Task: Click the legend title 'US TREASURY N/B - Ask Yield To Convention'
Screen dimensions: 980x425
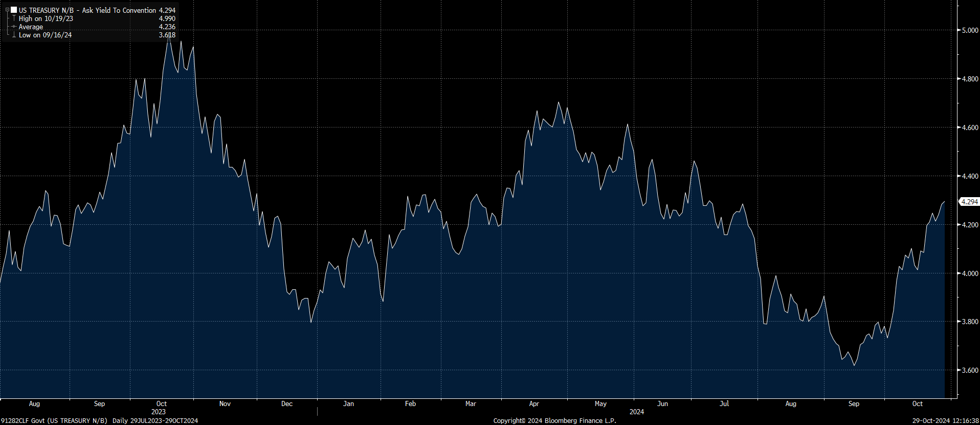Action: click(x=87, y=10)
